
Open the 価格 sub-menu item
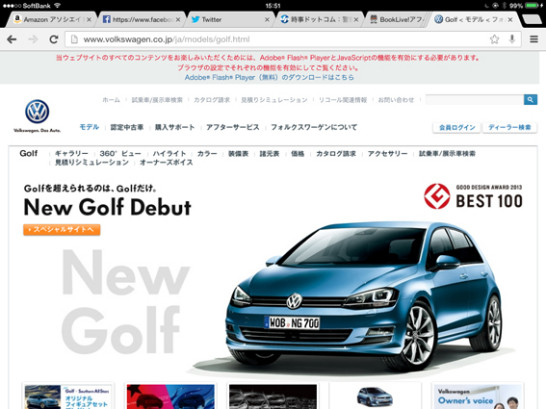(x=298, y=154)
